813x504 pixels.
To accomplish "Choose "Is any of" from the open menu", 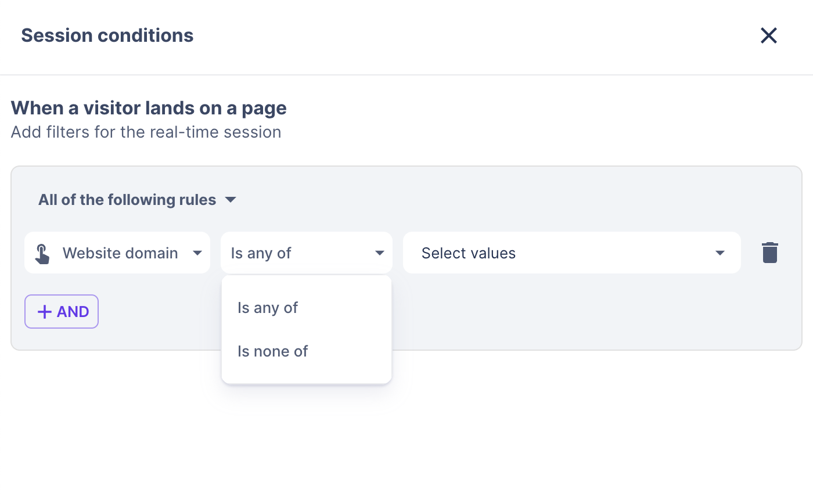I will pos(268,308).
